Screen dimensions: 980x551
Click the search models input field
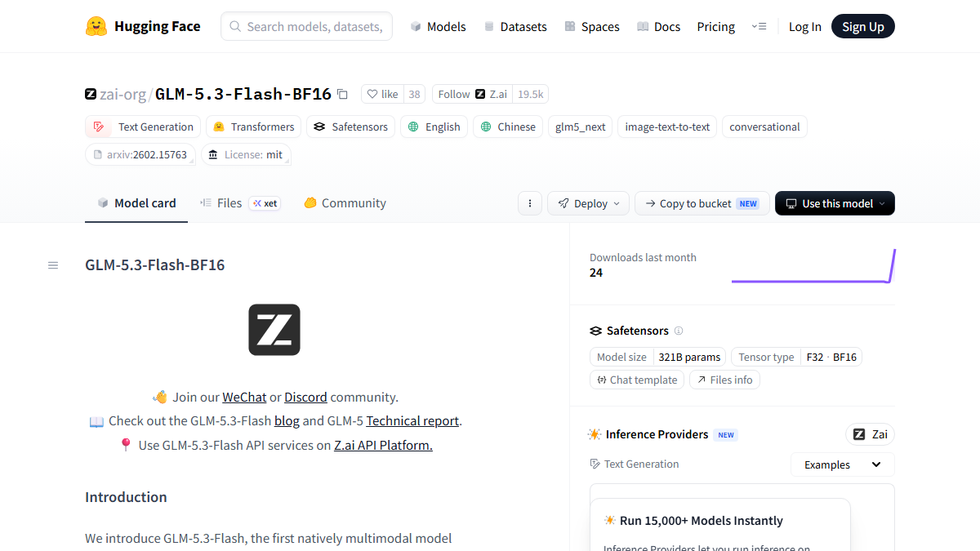[x=306, y=26]
